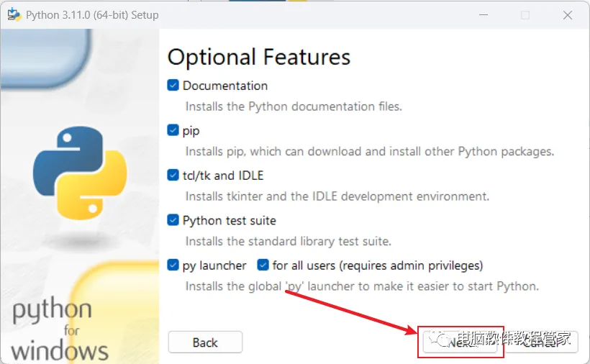
Task: Go to the previous page with Back
Action: 205,342
